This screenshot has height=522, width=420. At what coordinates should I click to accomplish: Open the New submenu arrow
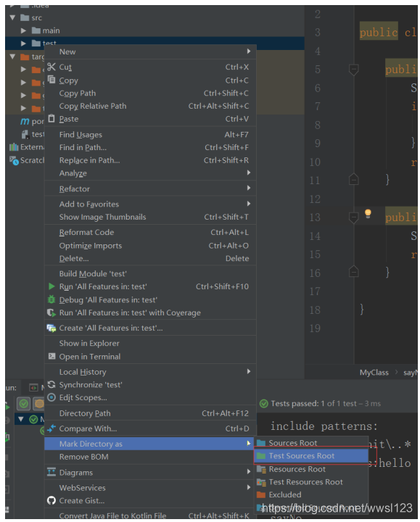pos(249,51)
